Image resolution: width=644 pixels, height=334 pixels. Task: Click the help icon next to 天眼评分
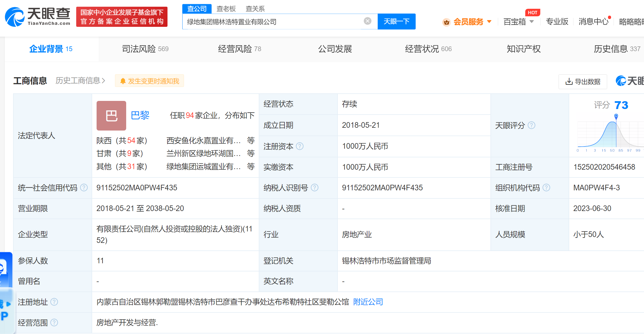tap(532, 125)
